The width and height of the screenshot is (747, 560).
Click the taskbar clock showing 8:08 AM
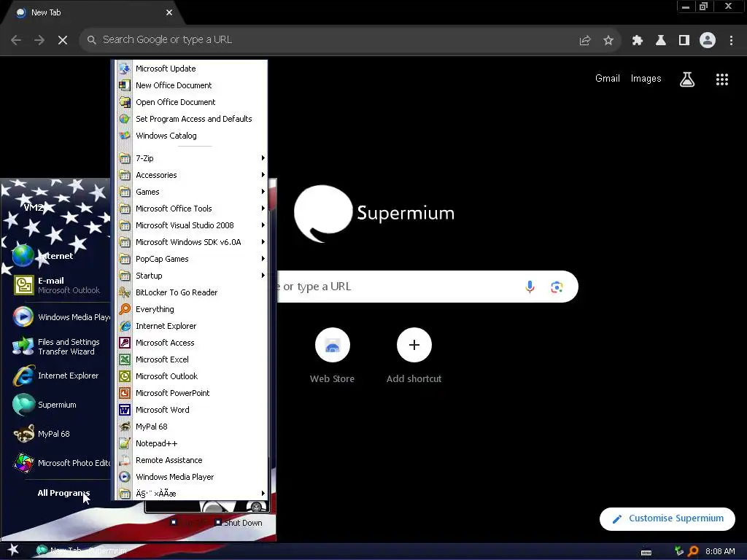[720, 551]
